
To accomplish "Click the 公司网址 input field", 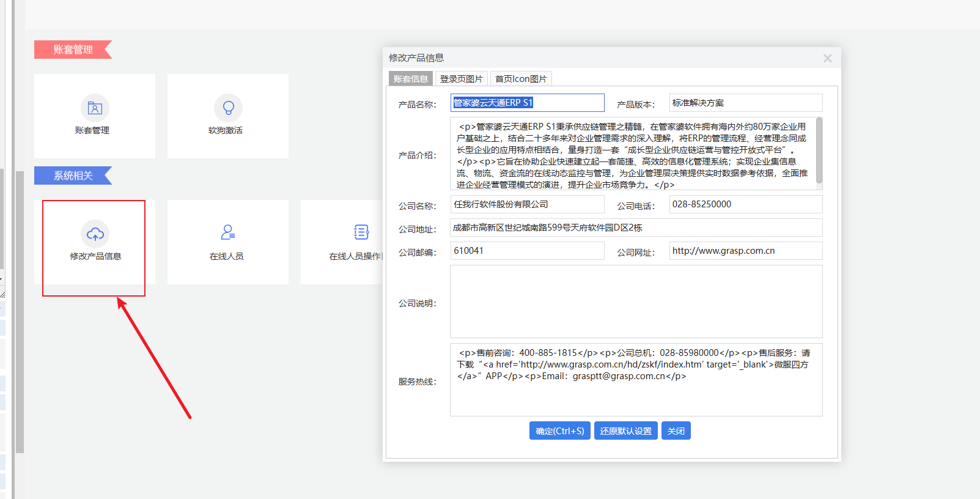I will pyautogui.click(x=746, y=251).
